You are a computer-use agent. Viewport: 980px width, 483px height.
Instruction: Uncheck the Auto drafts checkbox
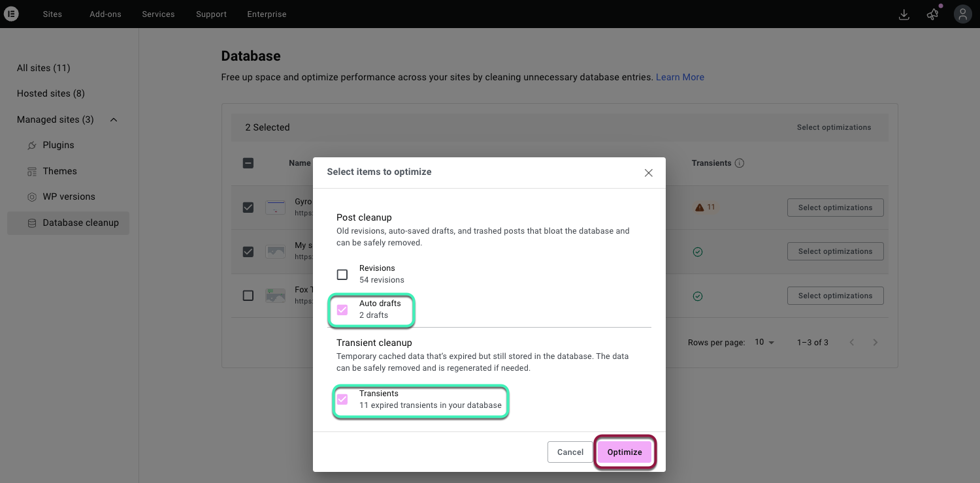(x=342, y=309)
